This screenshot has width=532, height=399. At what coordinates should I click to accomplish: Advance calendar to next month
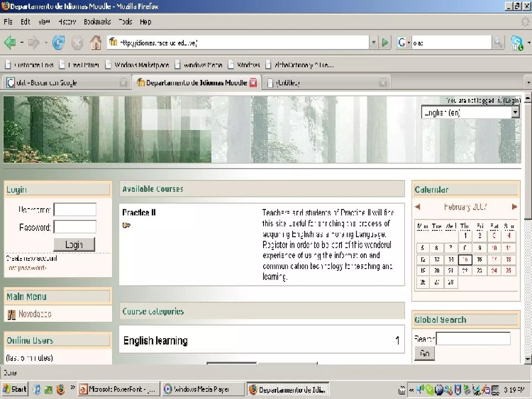point(514,207)
